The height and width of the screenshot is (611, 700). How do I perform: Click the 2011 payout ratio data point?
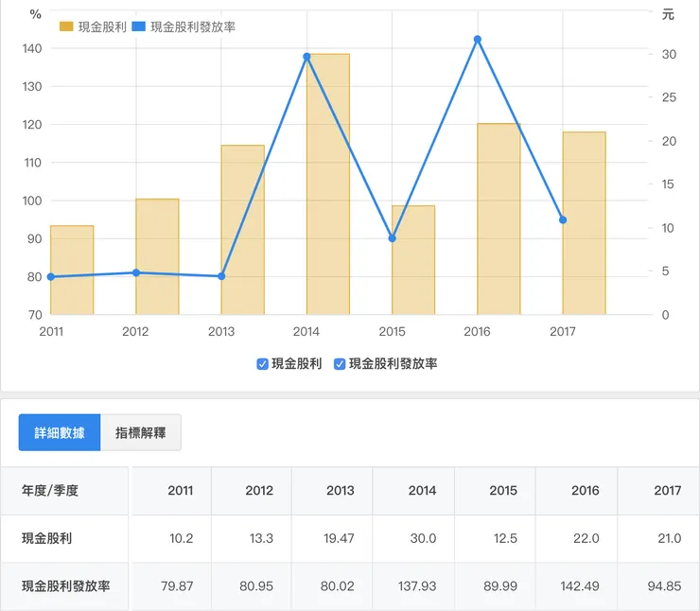[51, 277]
